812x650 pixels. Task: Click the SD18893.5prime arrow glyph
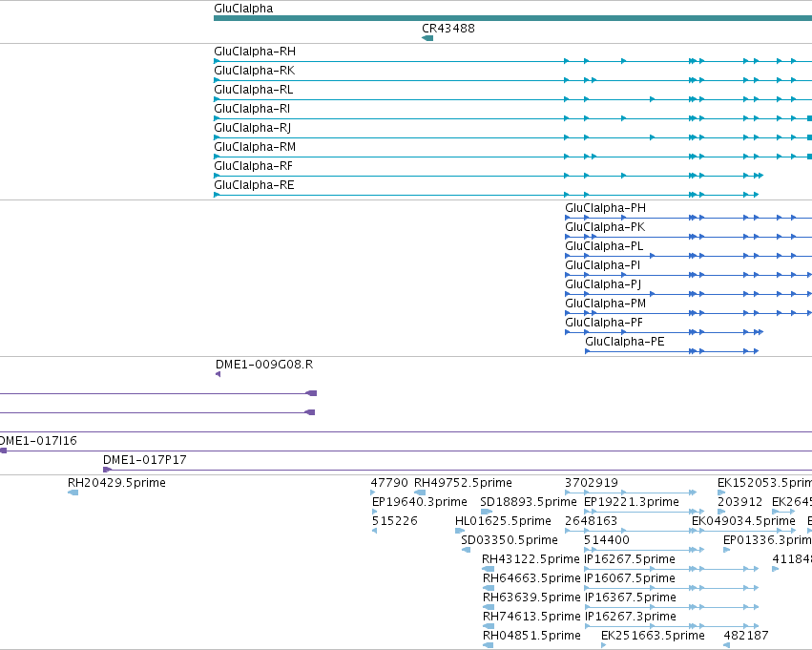click(x=487, y=512)
